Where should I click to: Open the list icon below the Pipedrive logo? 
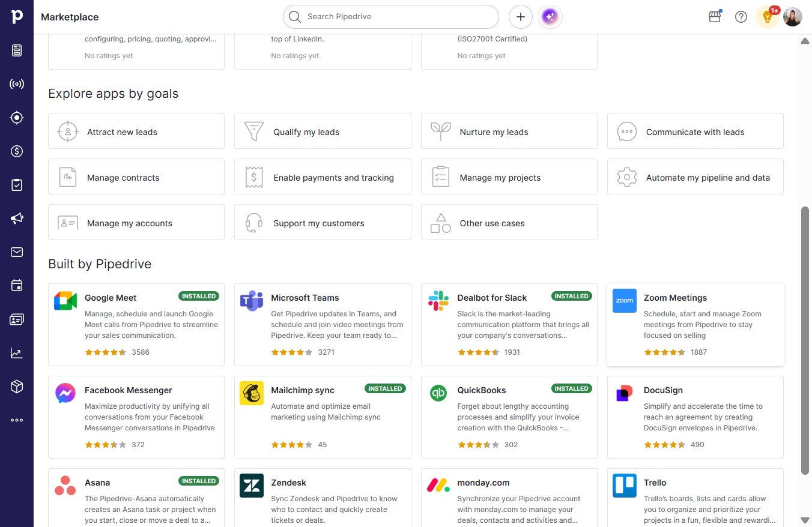[17, 50]
